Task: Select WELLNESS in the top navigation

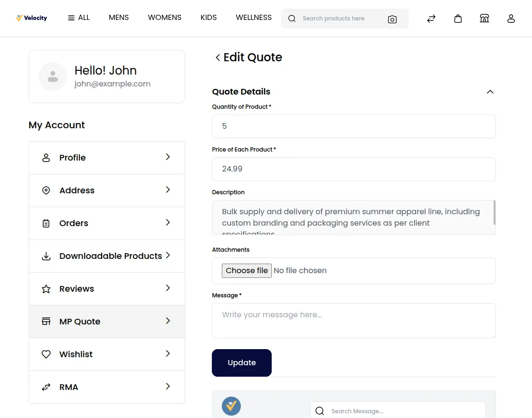Action: [254, 18]
